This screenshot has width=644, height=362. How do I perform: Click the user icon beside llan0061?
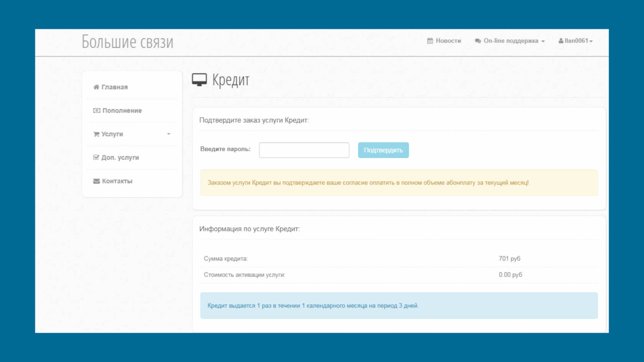561,41
